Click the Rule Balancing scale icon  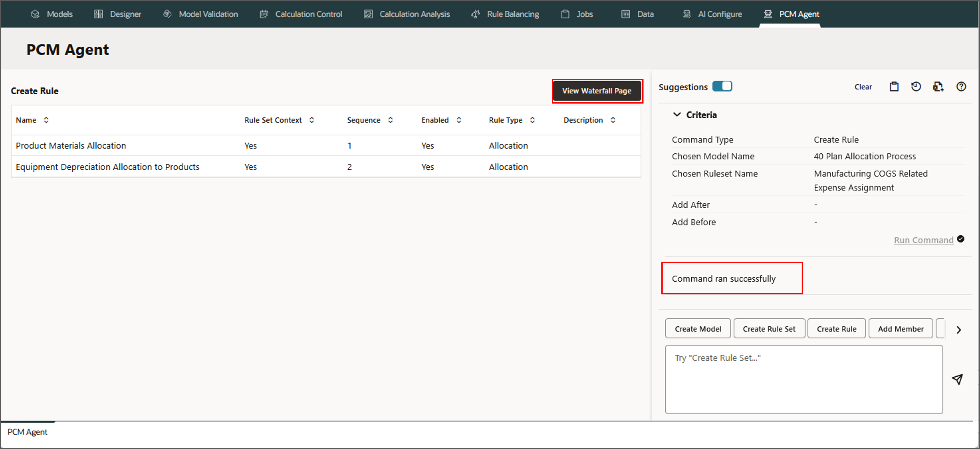click(475, 14)
